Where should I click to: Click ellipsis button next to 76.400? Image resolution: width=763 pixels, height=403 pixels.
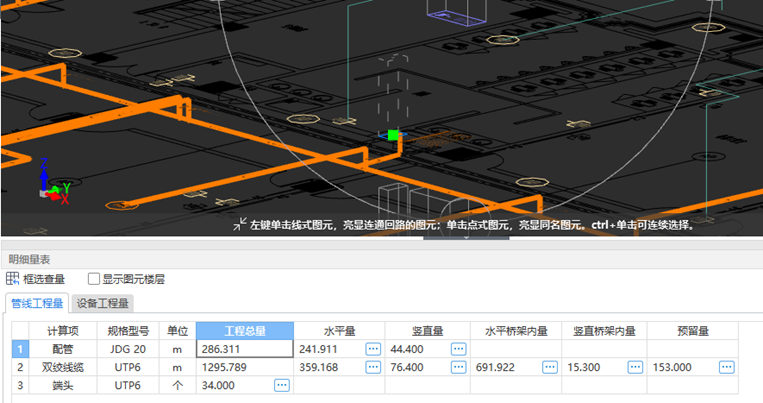pyautogui.click(x=458, y=367)
